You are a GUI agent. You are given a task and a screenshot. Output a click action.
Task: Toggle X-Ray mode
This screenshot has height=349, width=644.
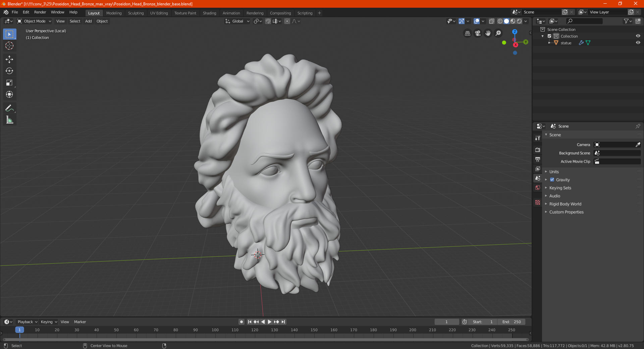(x=491, y=21)
